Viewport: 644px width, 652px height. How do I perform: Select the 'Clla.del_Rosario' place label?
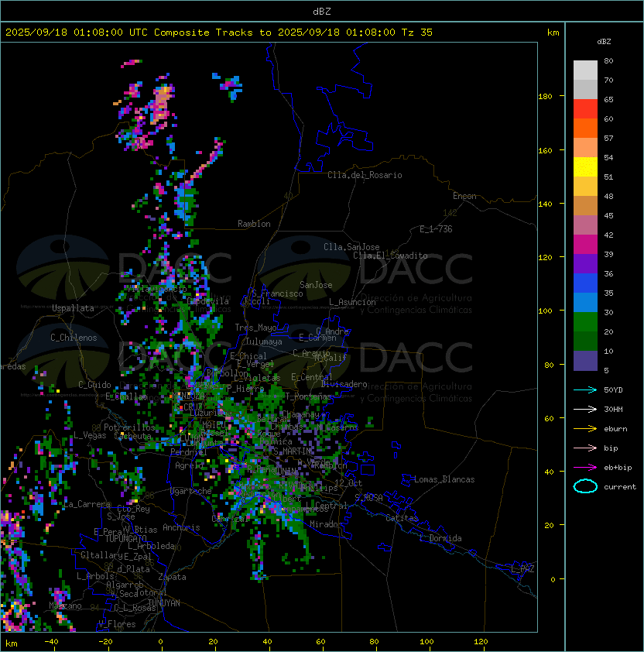tap(365, 175)
